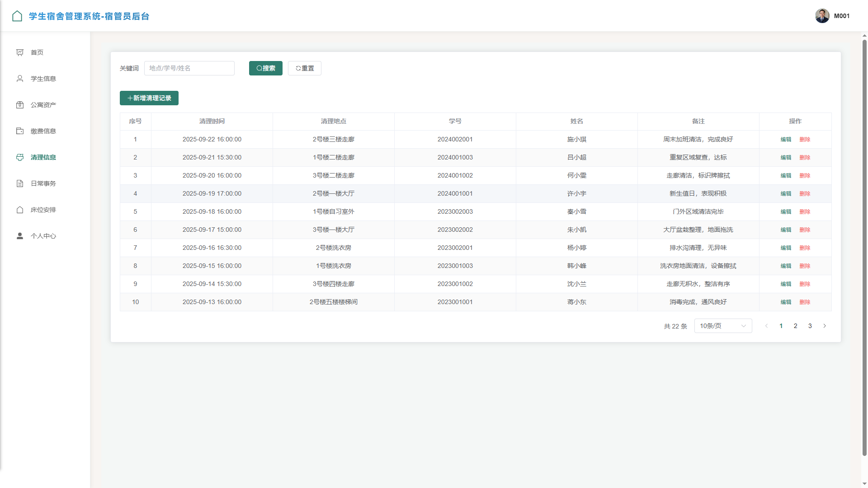Open 个人中心 menu item
868x488 pixels.
45,236
